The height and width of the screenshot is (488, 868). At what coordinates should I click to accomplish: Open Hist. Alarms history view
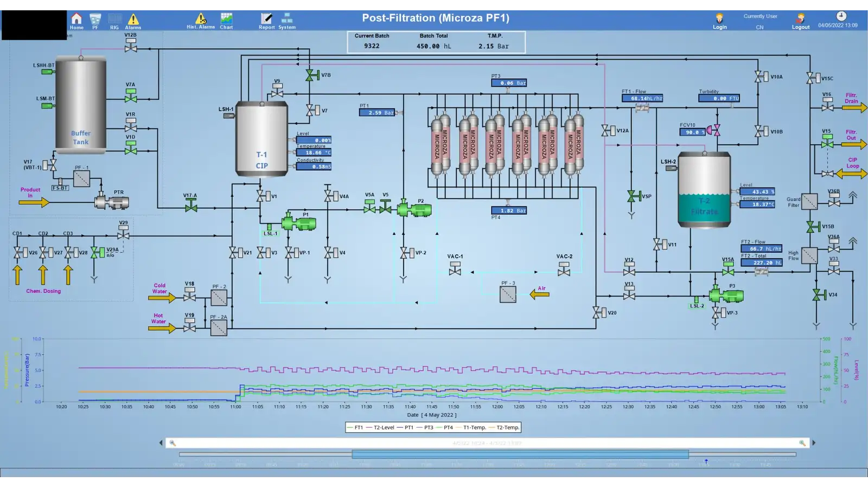(201, 20)
